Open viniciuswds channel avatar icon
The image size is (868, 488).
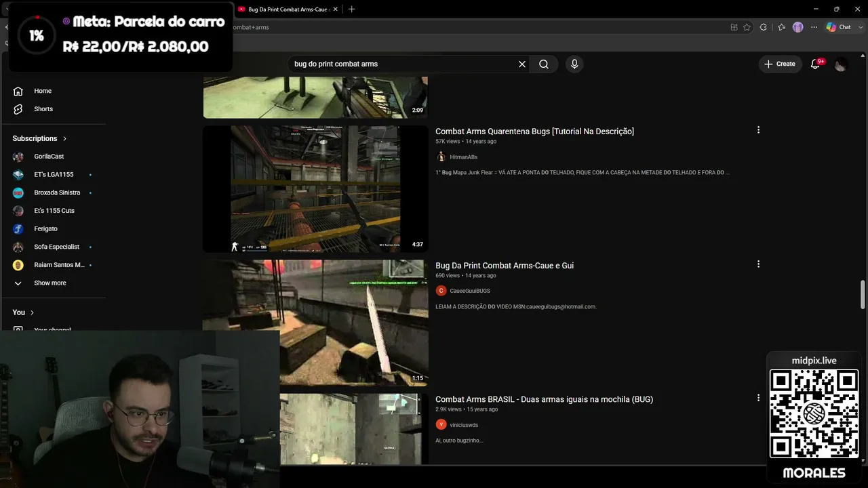pos(441,425)
